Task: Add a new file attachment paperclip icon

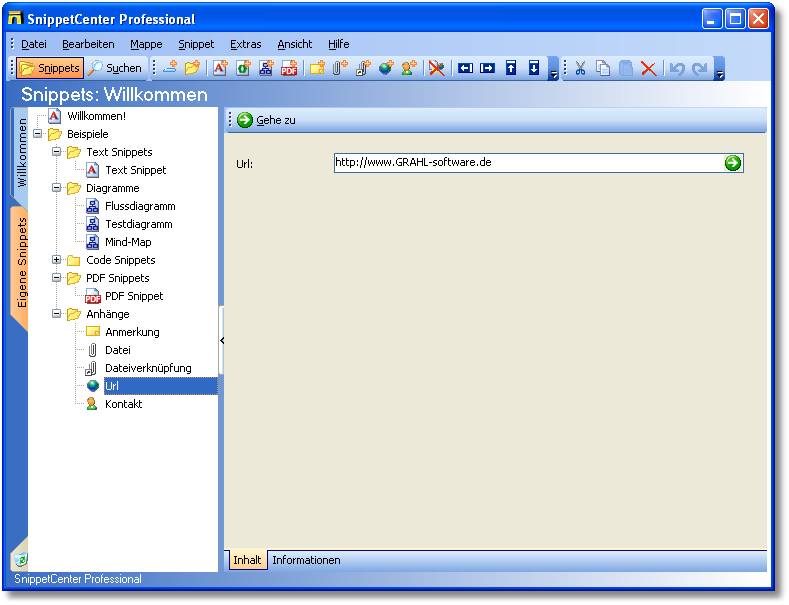Action: tap(340, 67)
